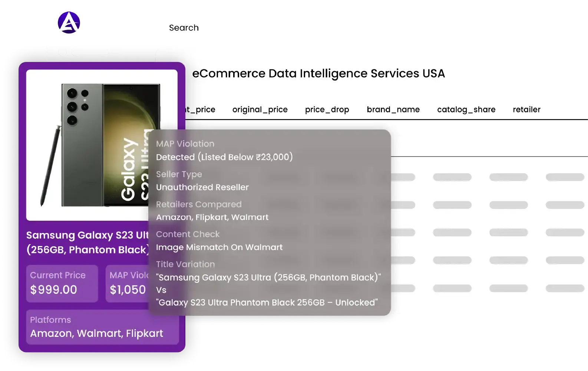Screen dimensions: 588x371
Task: Click the eCommerce Data Intelligence Services USA heading
Action: pyautogui.click(x=318, y=73)
